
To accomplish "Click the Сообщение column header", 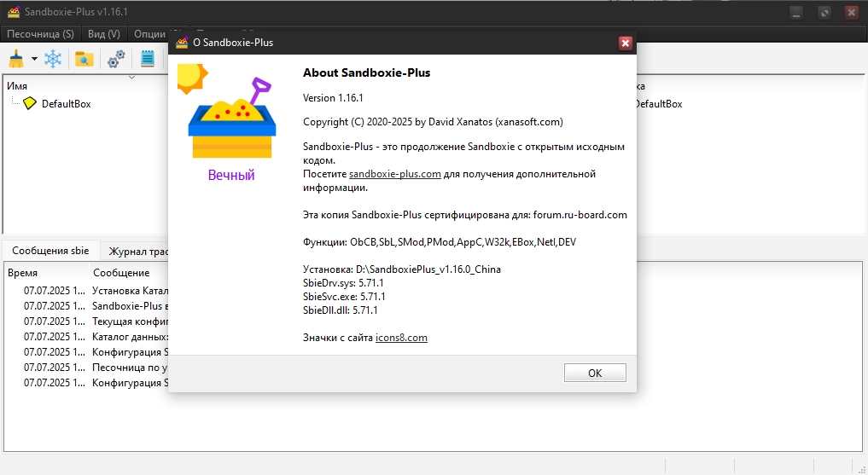I will pos(121,273).
